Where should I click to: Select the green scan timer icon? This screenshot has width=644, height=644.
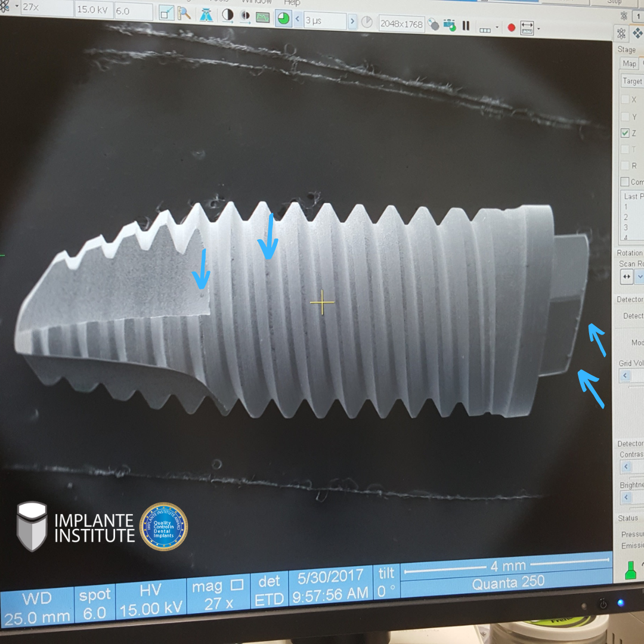(x=283, y=18)
